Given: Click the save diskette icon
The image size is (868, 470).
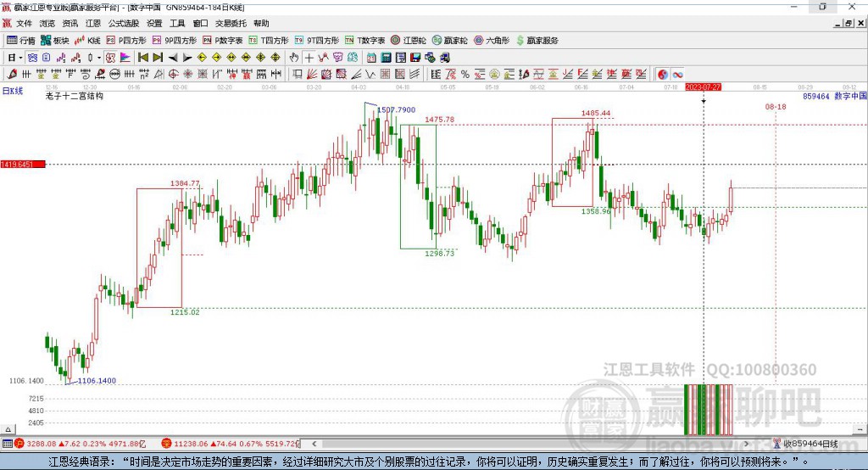Looking at the screenshot, I should coord(415,58).
